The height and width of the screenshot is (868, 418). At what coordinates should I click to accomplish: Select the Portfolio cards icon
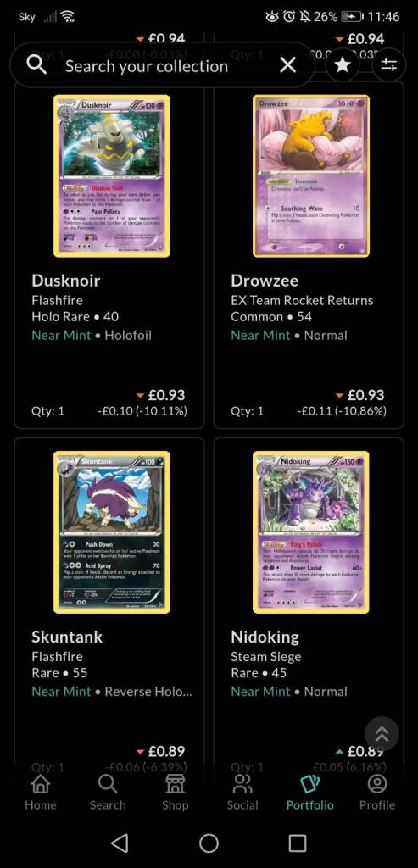310,784
